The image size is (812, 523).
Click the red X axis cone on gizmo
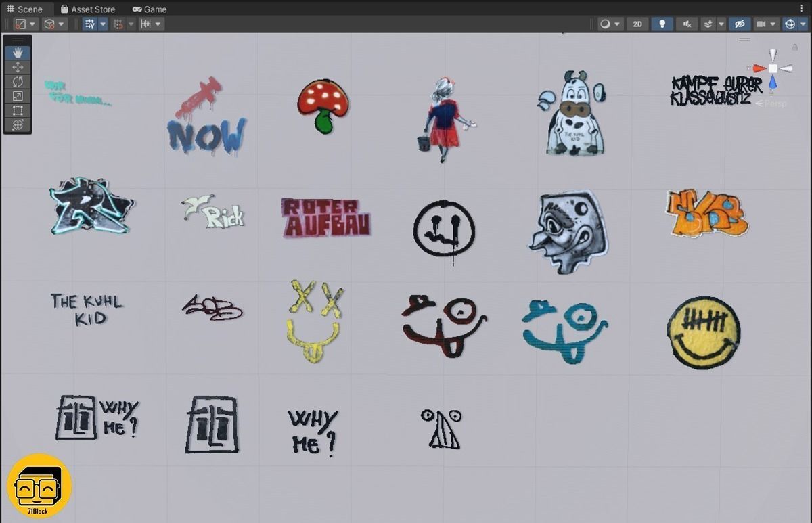click(x=759, y=68)
